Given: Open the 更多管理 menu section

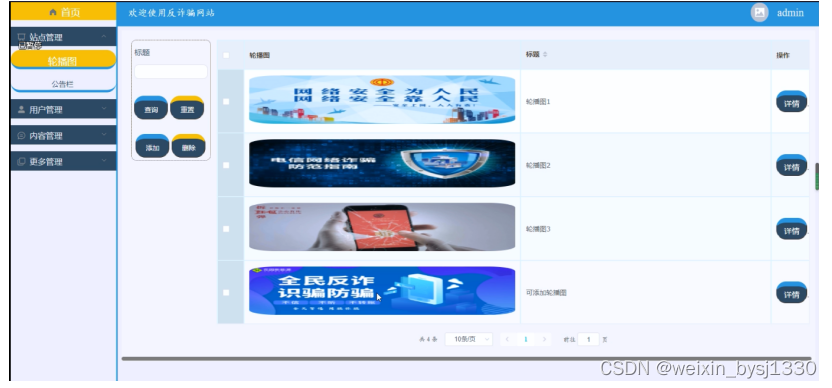Looking at the screenshot, I should (x=64, y=161).
